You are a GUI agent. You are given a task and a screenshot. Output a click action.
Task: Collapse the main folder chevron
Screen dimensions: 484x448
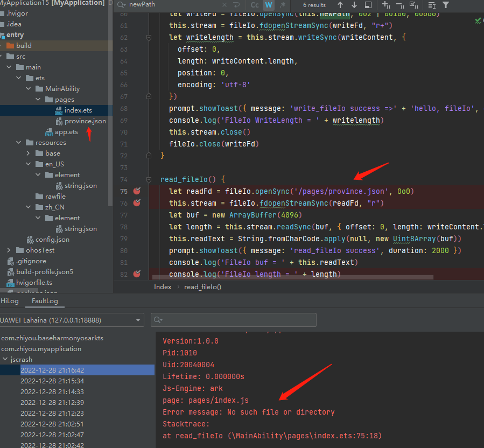[x=9, y=67]
